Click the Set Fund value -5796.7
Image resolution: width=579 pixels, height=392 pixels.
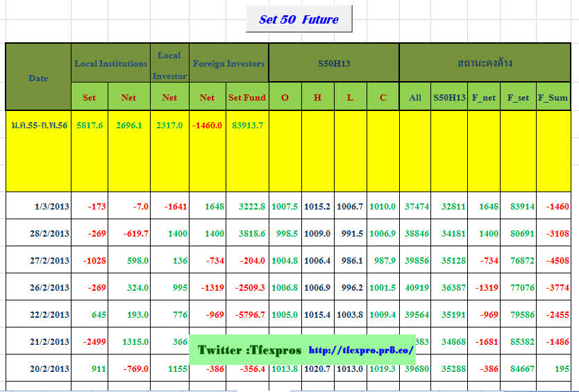(249, 315)
